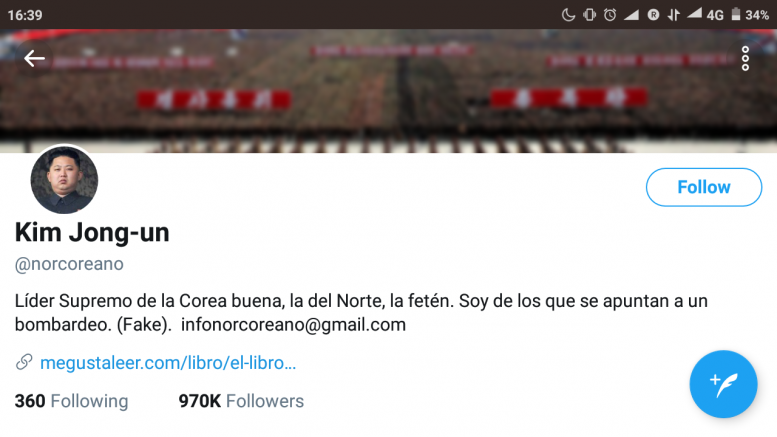Tap the blurred header banner image

point(388,91)
